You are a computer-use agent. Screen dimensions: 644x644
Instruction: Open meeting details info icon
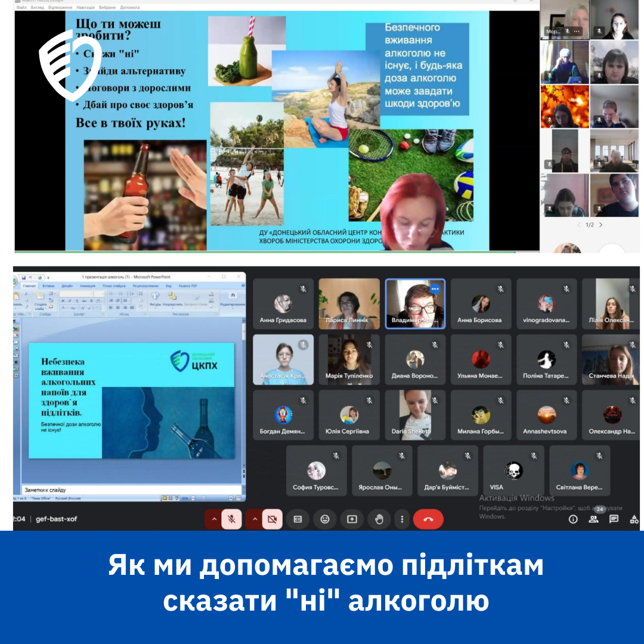(573, 519)
